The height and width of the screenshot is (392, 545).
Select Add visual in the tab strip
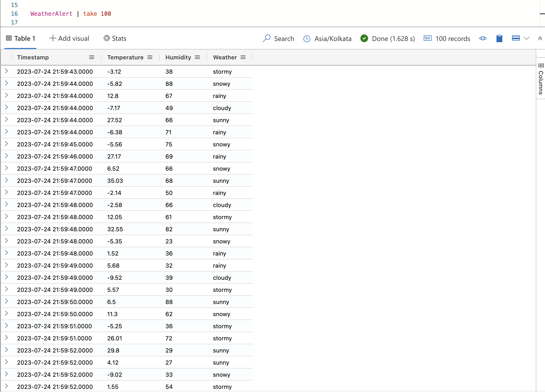pos(70,38)
